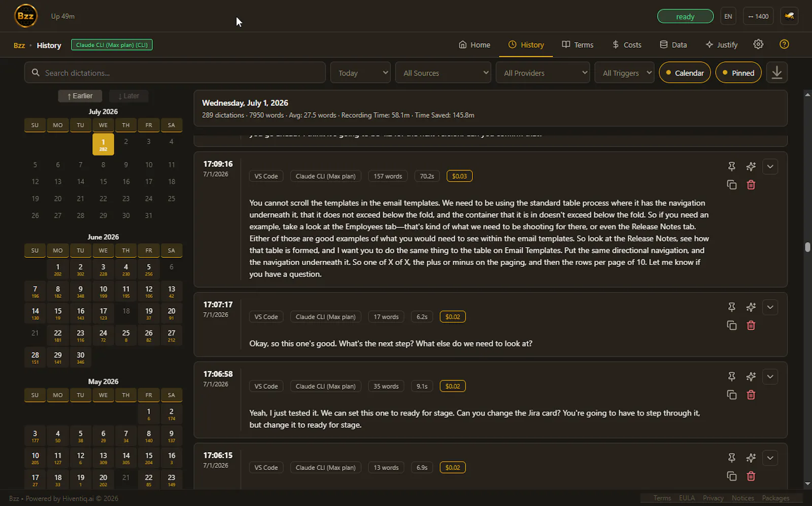Click the Earlier calendar button

pos(80,96)
